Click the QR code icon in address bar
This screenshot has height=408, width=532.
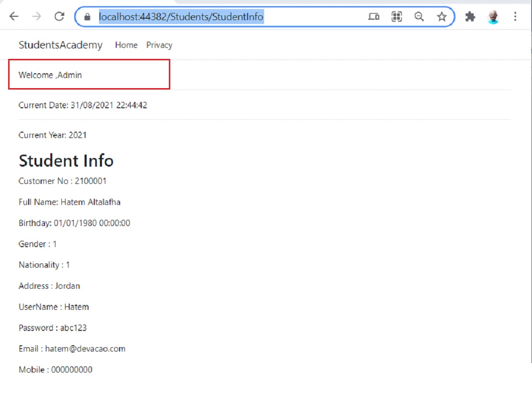point(397,16)
